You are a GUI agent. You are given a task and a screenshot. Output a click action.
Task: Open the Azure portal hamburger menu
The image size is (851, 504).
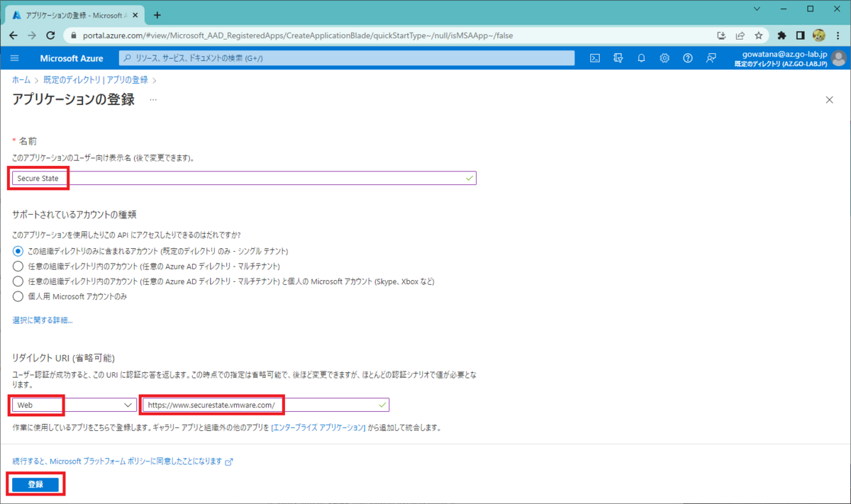pyautogui.click(x=15, y=58)
